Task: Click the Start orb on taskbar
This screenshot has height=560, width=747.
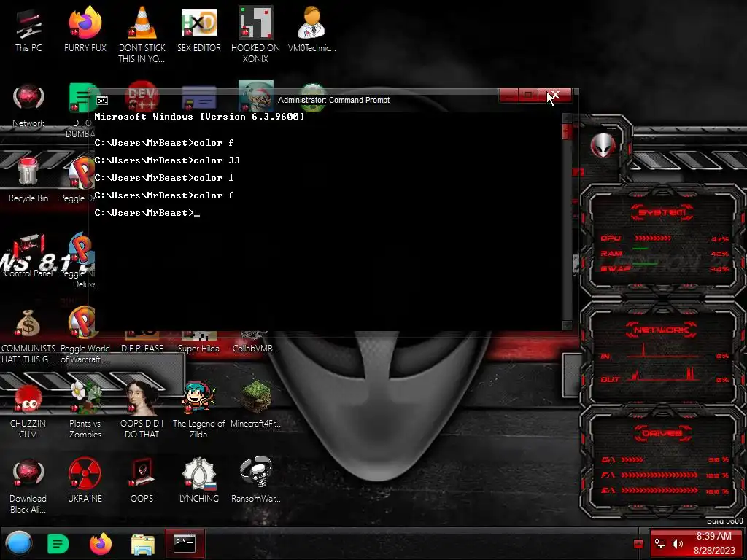Action: tap(19, 543)
